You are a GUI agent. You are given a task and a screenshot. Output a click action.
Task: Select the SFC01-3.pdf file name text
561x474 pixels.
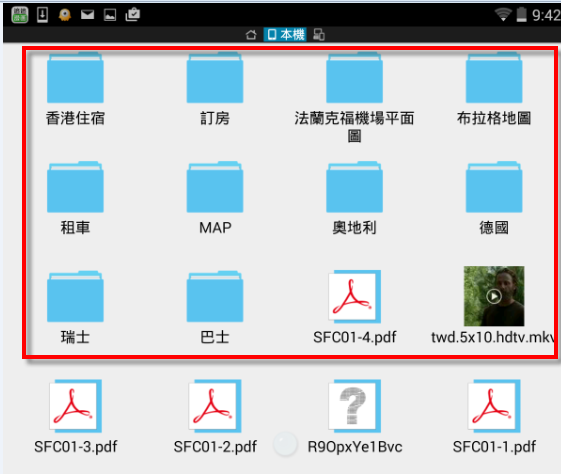point(75,446)
